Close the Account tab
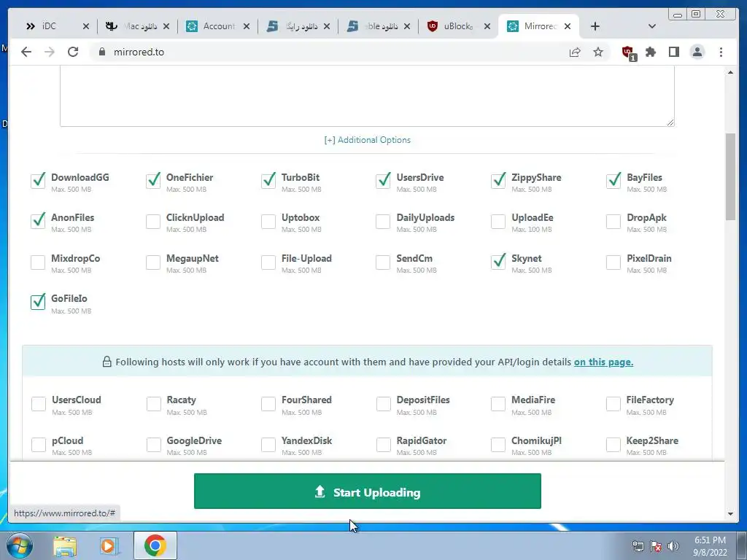The height and width of the screenshot is (560, 747). (x=247, y=26)
